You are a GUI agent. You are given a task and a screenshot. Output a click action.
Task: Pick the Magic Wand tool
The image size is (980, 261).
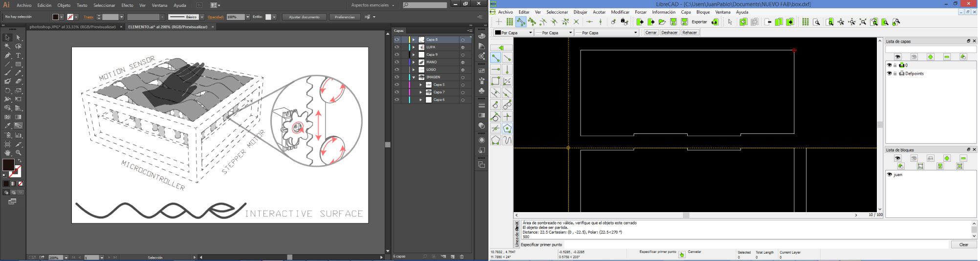click(7, 46)
